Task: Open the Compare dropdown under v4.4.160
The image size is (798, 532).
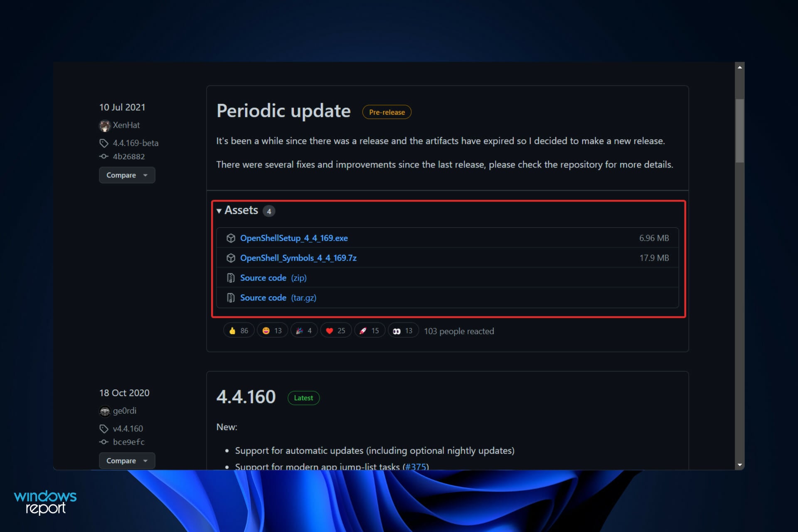Action: click(x=127, y=461)
